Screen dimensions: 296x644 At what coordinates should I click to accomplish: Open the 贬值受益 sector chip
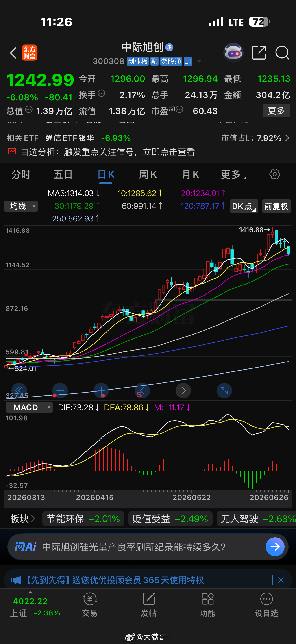(170, 519)
